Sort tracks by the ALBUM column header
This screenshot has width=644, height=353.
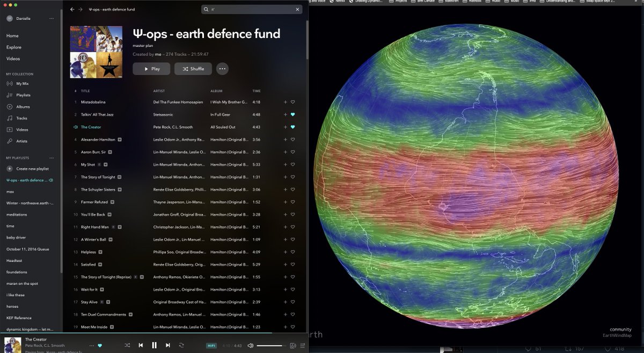[x=216, y=91]
